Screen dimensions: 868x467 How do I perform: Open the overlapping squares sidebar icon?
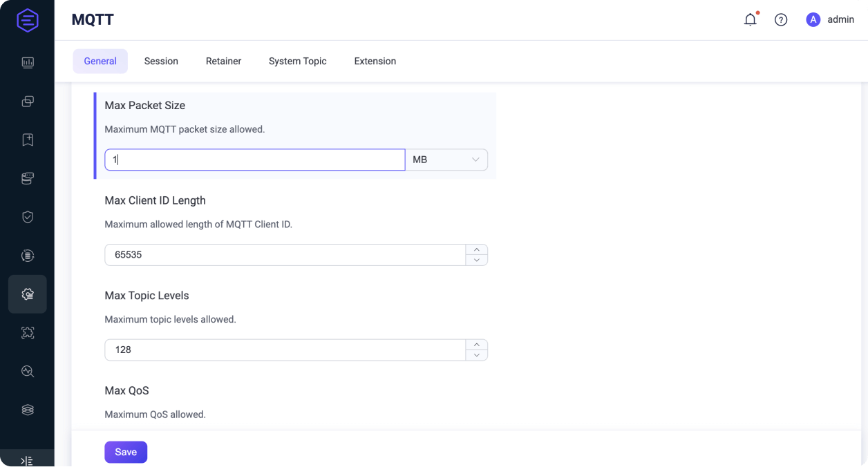28,102
